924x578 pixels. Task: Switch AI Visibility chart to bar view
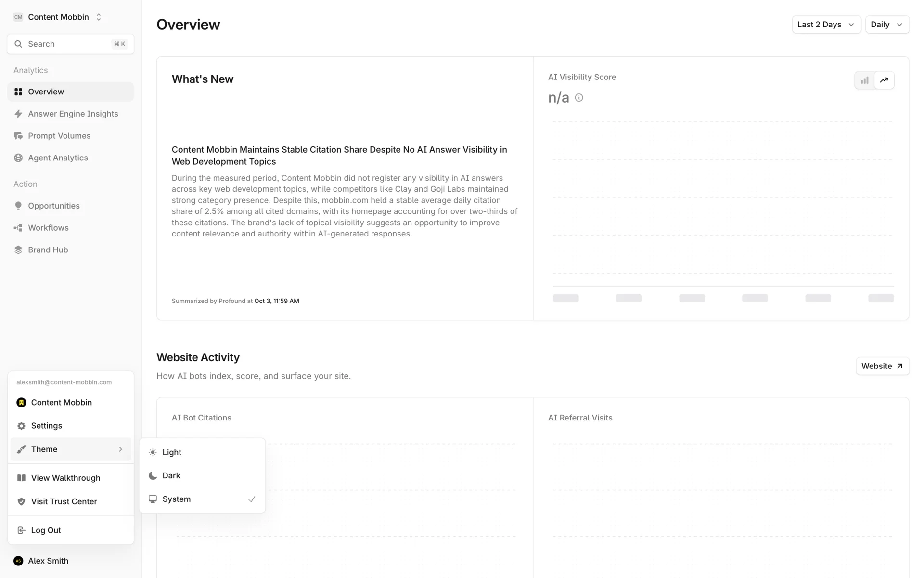(x=865, y=80)
